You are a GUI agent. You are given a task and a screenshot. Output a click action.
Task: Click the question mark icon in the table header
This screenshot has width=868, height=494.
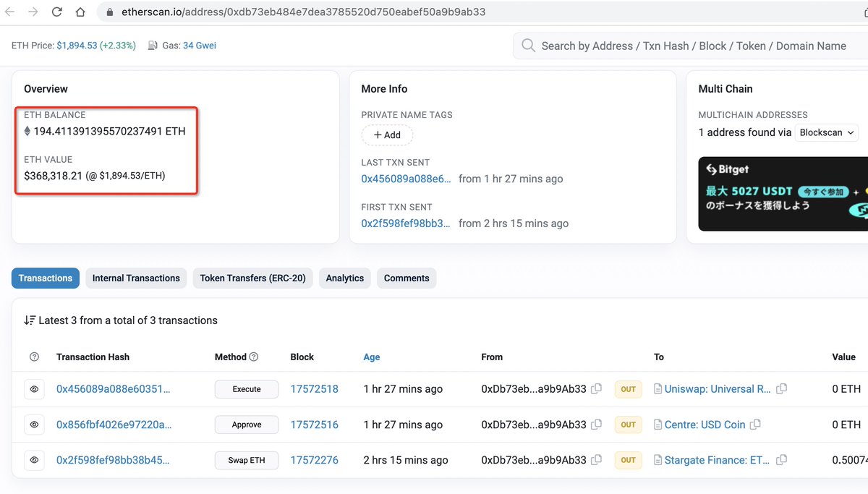click(x=34, y=357)
